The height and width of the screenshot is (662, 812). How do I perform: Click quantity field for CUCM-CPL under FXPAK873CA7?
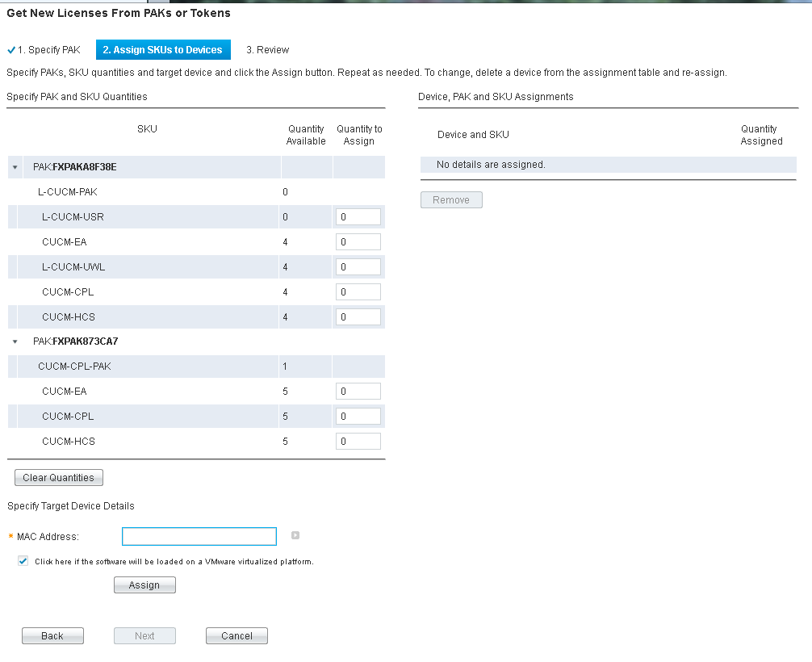click(x=358, y=416)
